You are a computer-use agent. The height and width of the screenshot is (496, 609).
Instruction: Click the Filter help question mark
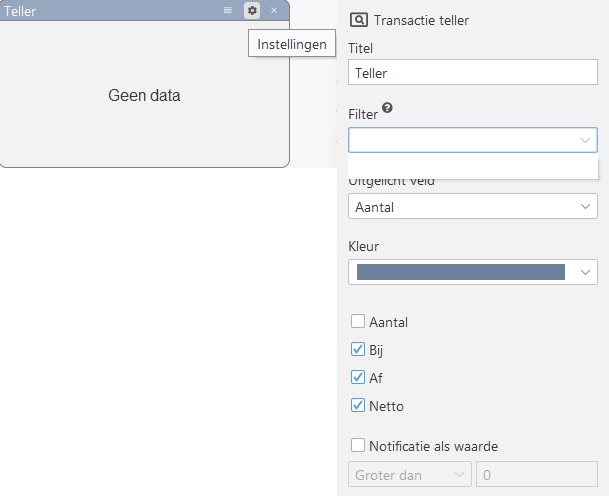click(387, 109)
